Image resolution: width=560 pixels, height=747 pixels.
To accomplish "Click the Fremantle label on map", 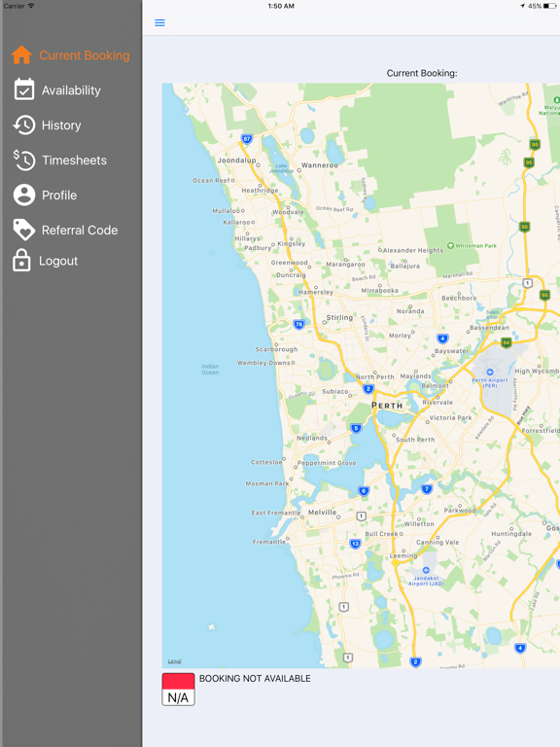I will point(269,542).
